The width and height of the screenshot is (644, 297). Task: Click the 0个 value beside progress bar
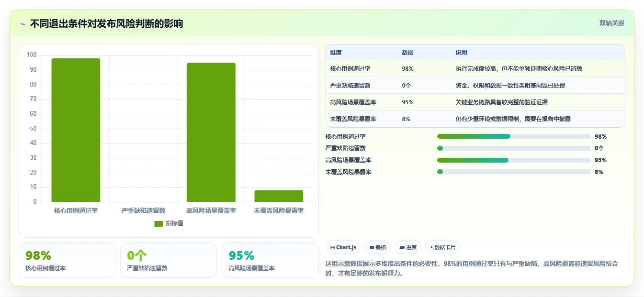tap(599, 148)
